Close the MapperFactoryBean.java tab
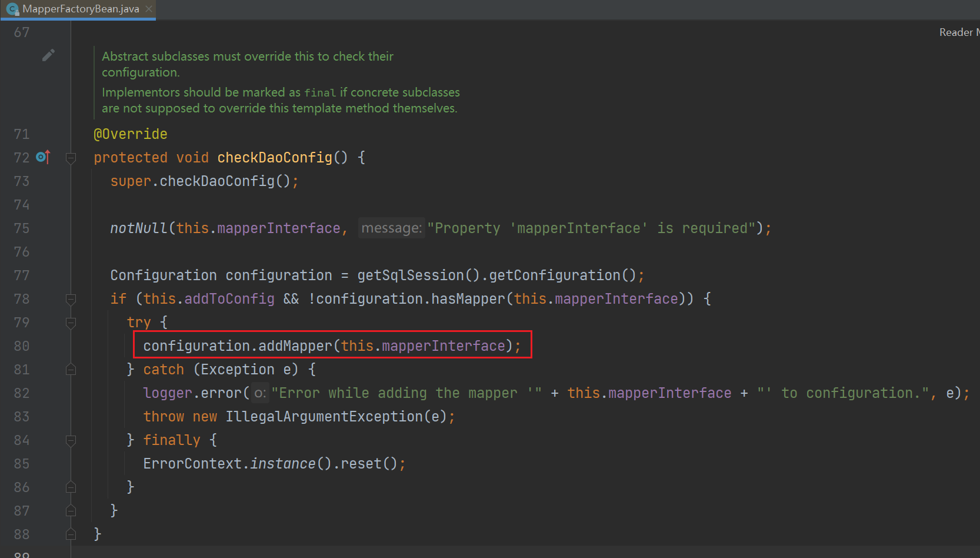Screen dimensions: 980x558 tap(149, 9)
